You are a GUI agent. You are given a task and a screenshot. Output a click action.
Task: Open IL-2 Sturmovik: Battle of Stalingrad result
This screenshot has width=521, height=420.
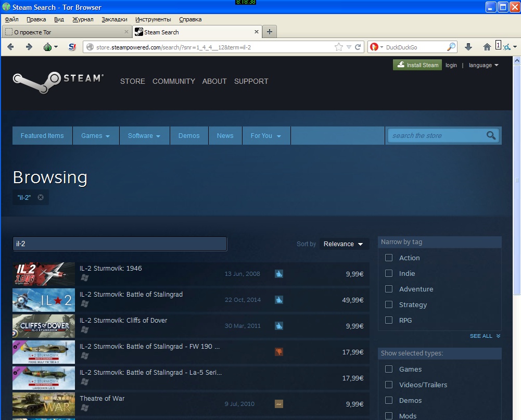pos(190,300)
